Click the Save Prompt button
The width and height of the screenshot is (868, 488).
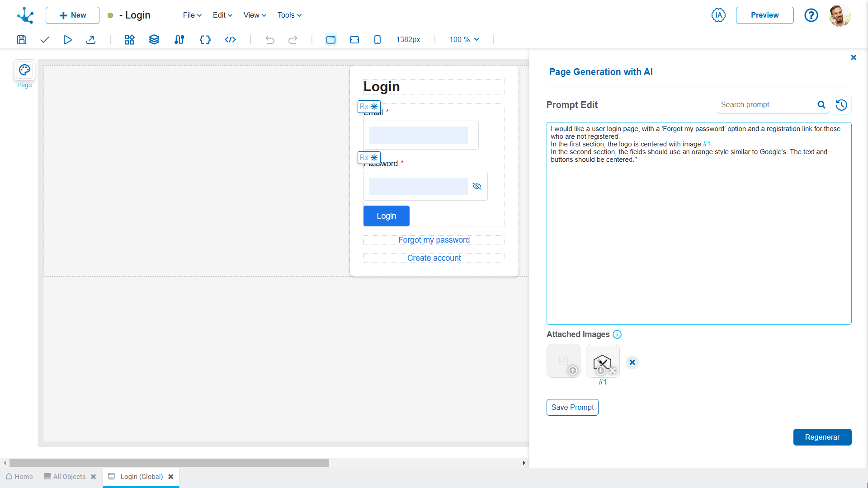pos(572,407)
